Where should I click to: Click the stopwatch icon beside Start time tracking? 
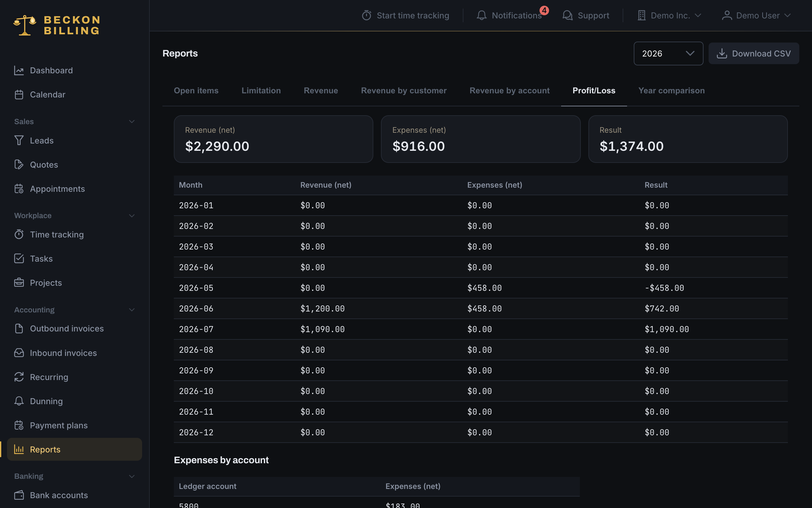click(366, 16)
